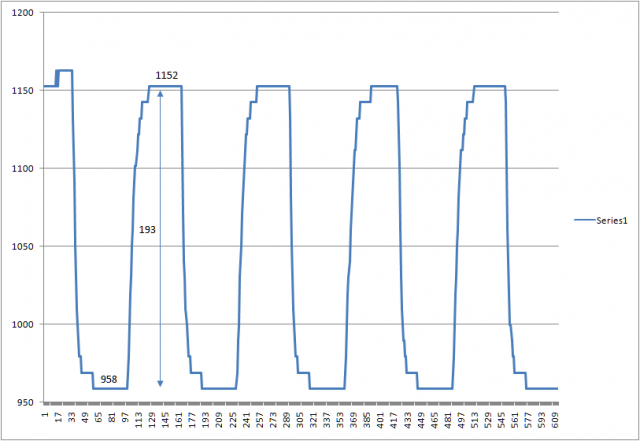This screenshot has width=640, height=441.
Task: Click the 1152 peak data label
Action: pos(167,76)
